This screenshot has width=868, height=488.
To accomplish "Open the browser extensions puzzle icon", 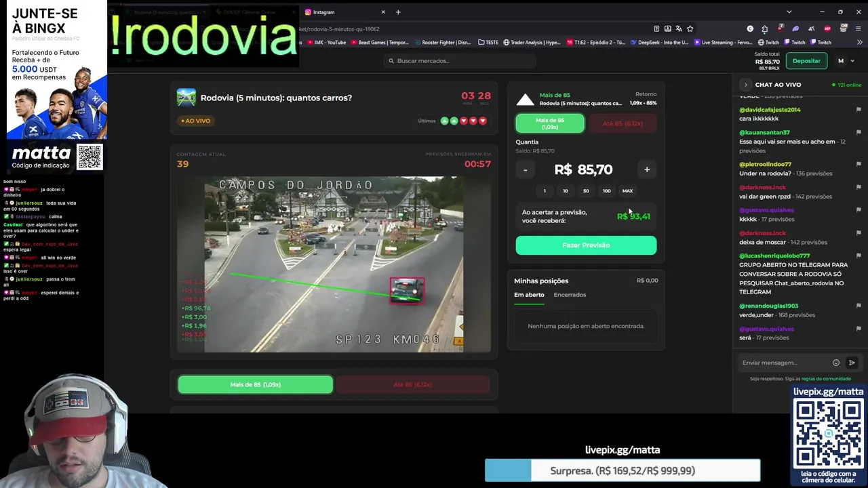I will coord(764,29).
